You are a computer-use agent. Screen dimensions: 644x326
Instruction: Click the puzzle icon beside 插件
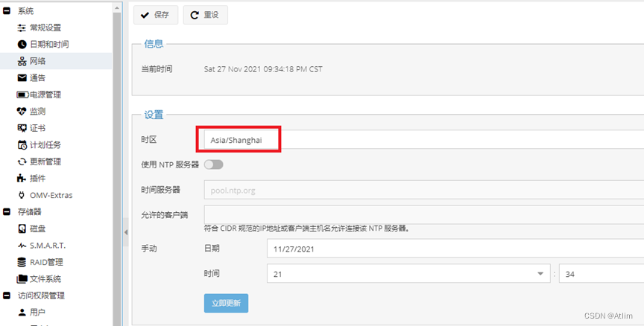[22, 179]
